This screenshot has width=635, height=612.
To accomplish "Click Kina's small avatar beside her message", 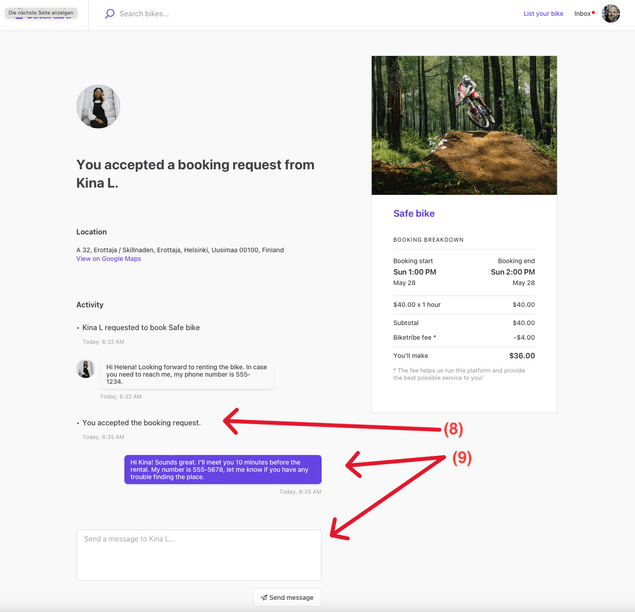I will click(x=86, y=368).
